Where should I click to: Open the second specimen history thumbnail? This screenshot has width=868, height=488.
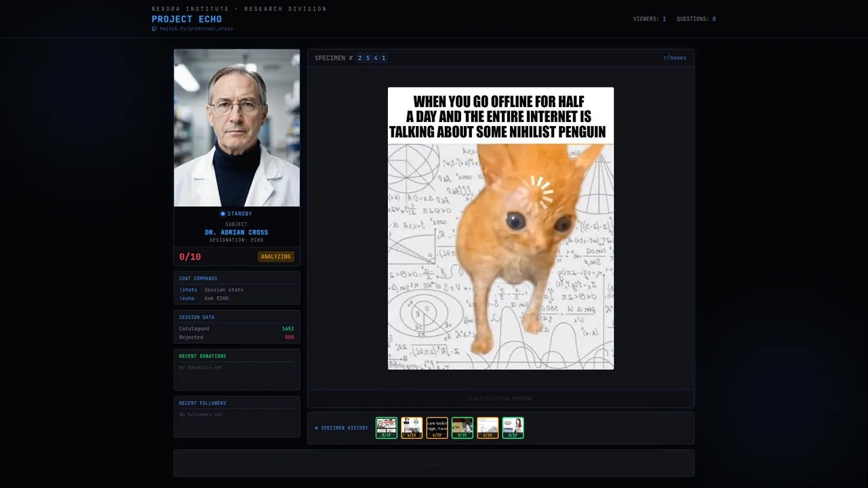click(412, 428)
